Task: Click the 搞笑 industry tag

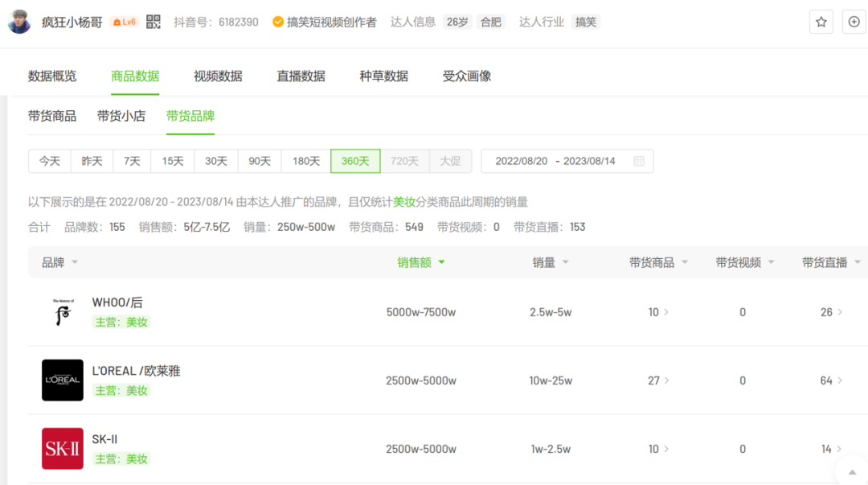Action: [x=586, y=23]
